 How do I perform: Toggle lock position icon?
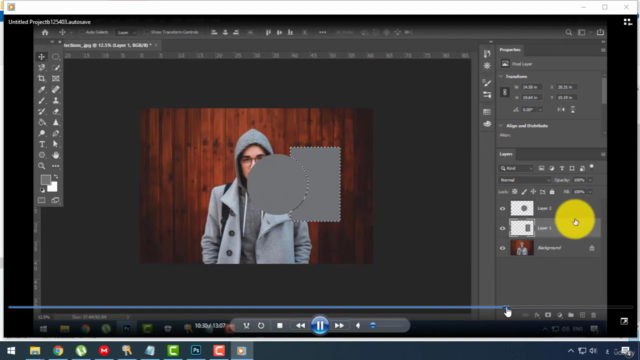click(x=533, y=192)
